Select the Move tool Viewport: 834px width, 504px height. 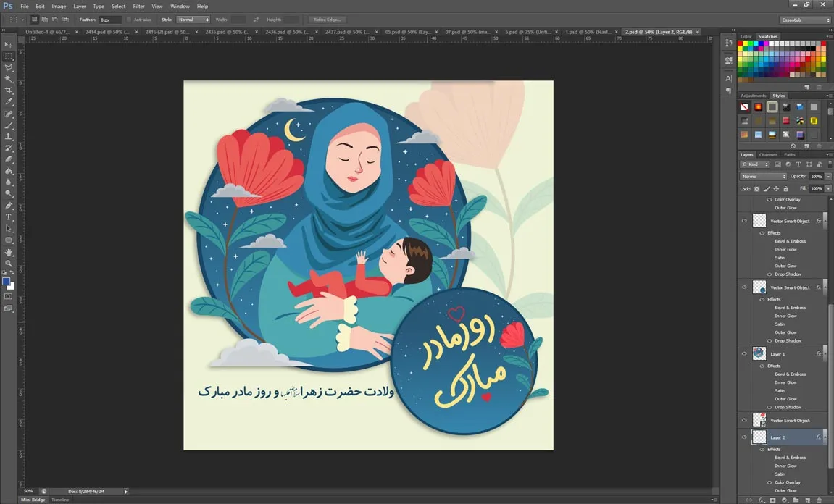coord(9,45)
